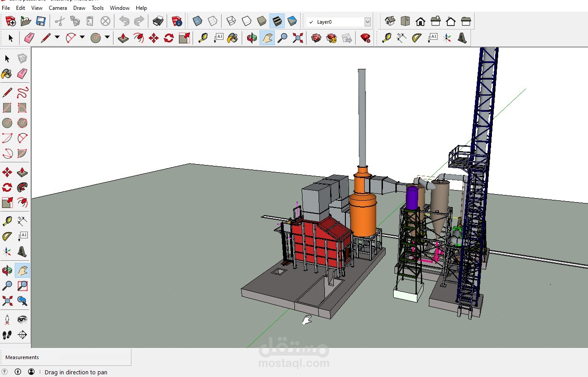Expand the Arc tools dropdown arrow
Viewport: 588px width, 377px height.
click(x=82, y=38)
